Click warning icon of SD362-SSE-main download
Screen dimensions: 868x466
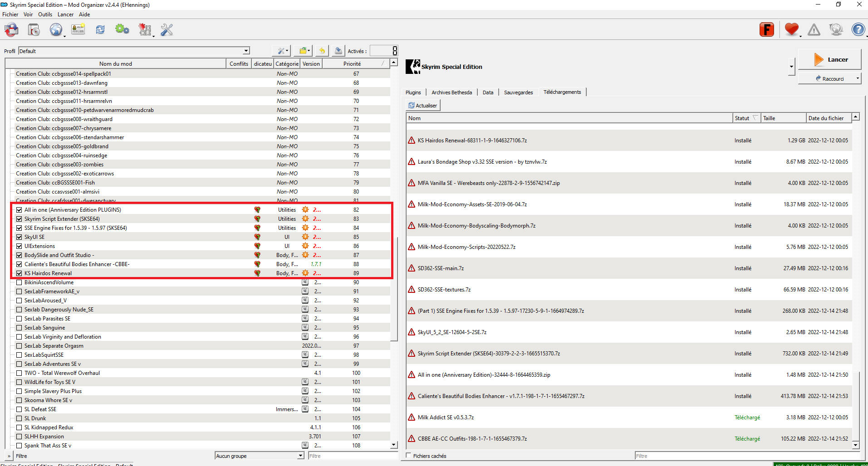(x=412, y=268)
